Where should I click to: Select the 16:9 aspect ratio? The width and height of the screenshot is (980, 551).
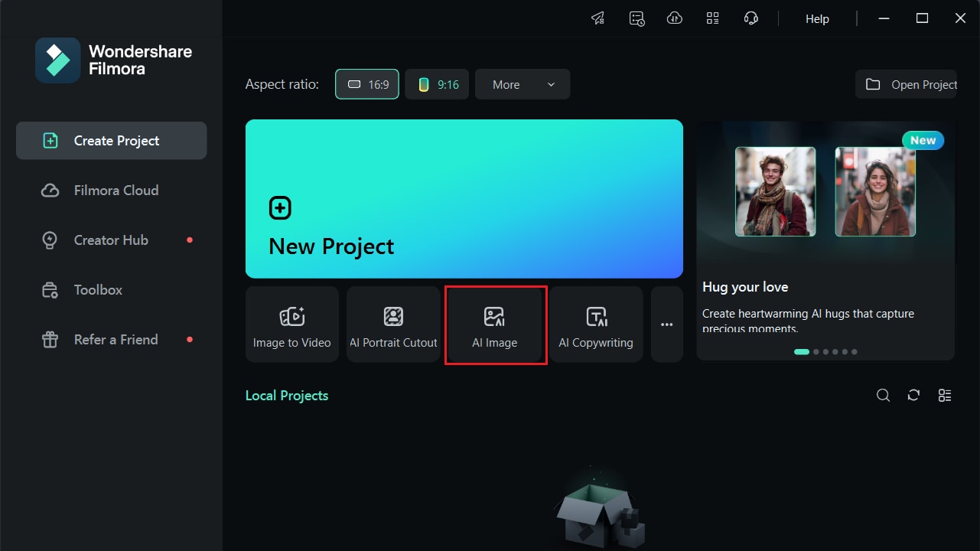[x=367, y=84]
